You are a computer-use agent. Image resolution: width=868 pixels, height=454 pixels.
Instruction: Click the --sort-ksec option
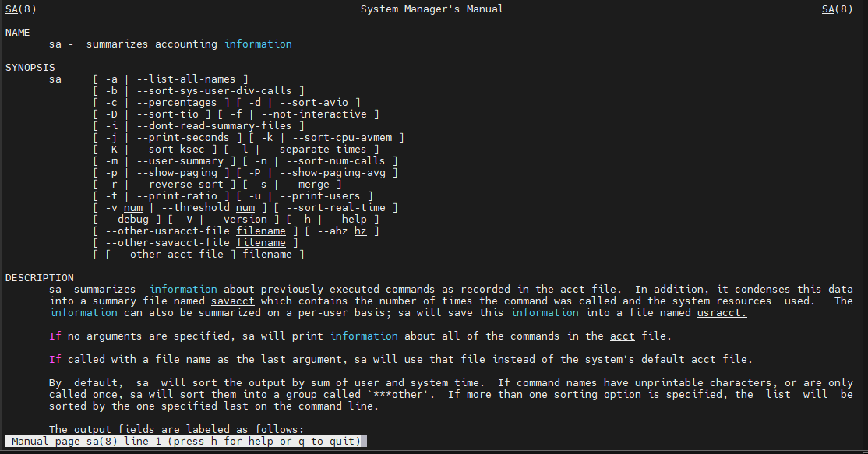[x=171, y=150]
